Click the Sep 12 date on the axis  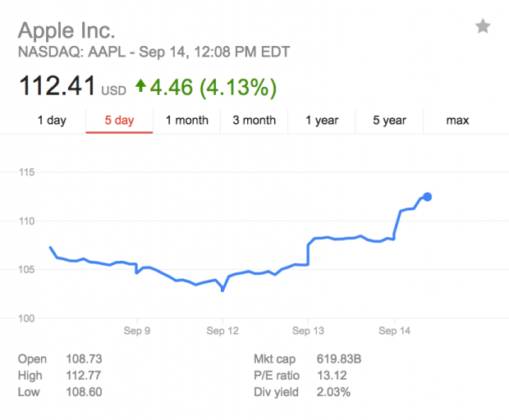(223, 331)
